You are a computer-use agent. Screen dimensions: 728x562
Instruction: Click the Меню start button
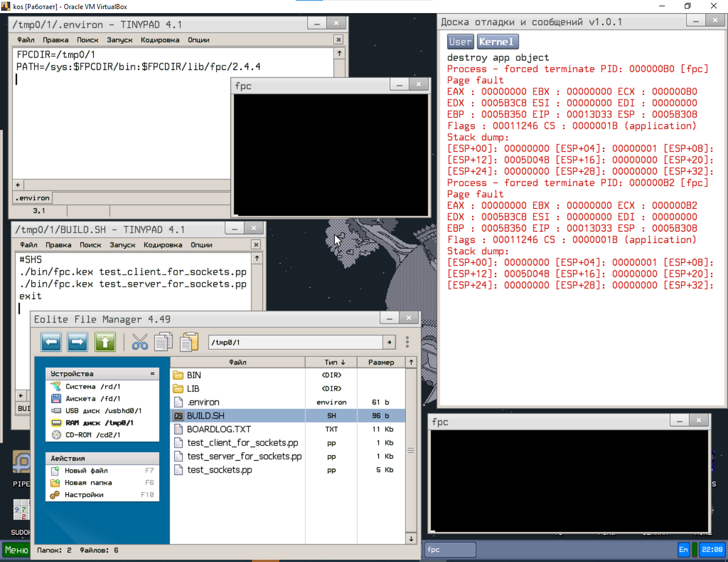16,549
